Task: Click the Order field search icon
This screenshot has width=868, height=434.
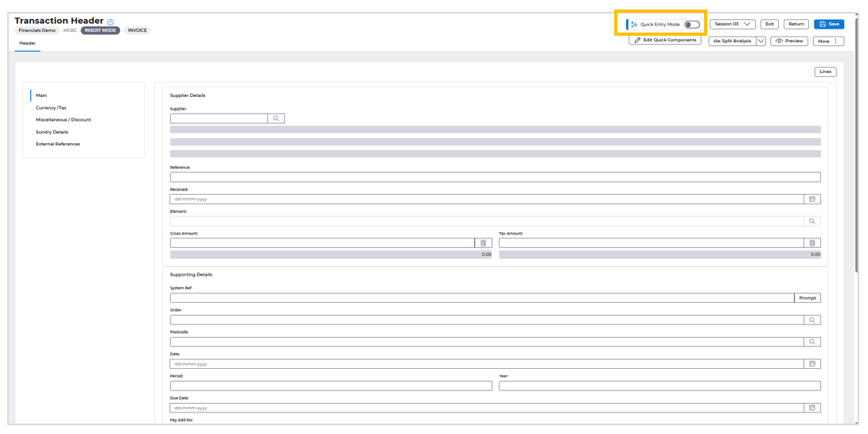Action: (812, 320)
